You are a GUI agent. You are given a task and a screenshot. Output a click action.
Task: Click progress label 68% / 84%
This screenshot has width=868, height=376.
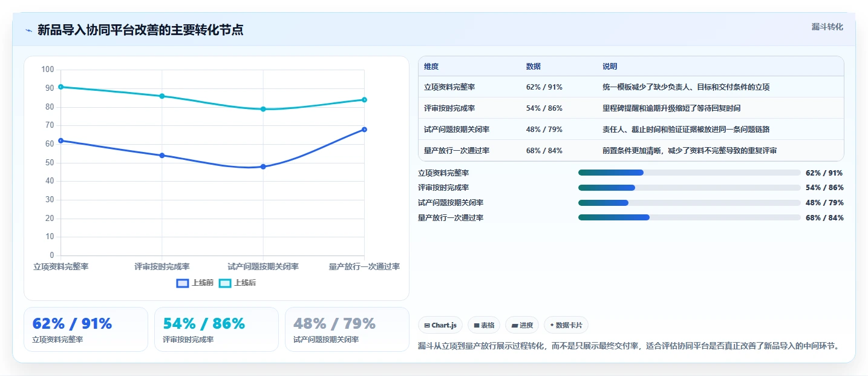coord(824,217)
